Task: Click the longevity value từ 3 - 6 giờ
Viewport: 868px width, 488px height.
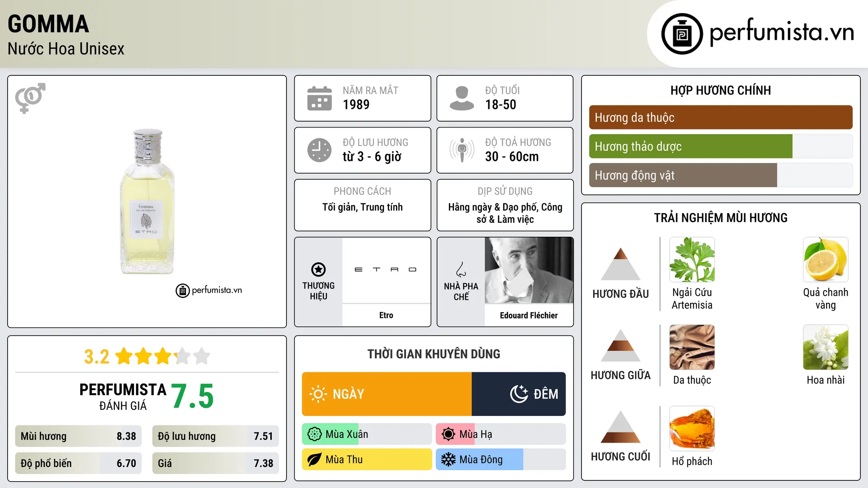Action: (372, 157)
